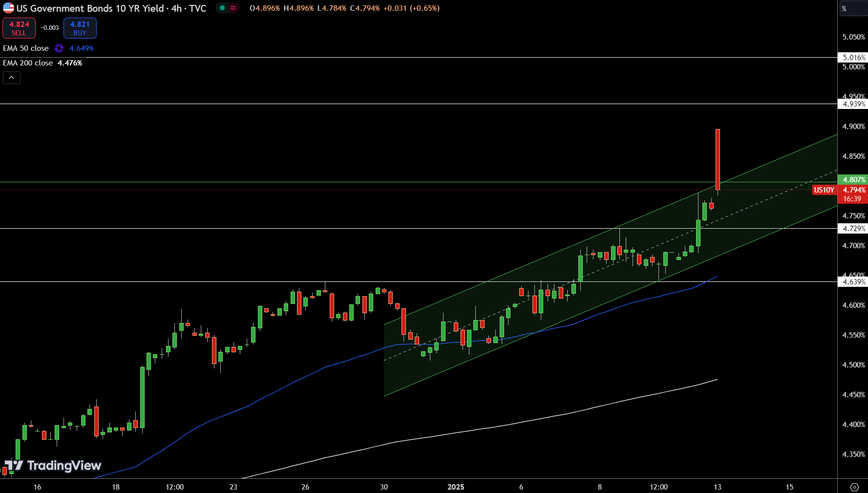The height and width of the screenshot is (493, 868).
Task: Click the 4.350% price scale label
Action: pos(853,454)
